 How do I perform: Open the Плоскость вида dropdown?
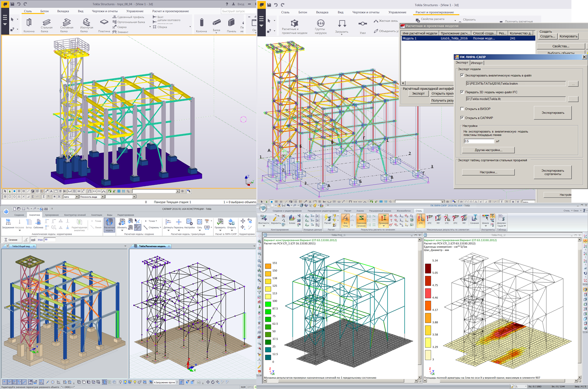103,197
